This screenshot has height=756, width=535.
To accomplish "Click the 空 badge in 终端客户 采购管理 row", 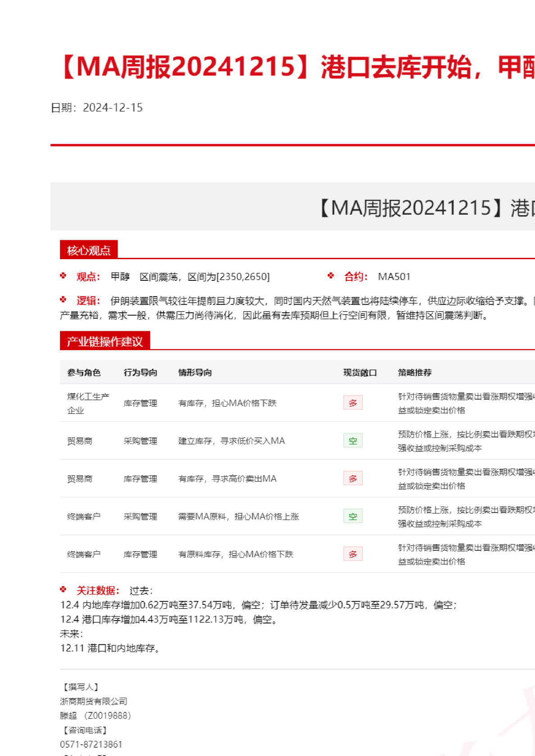I will tap(353, 516).
